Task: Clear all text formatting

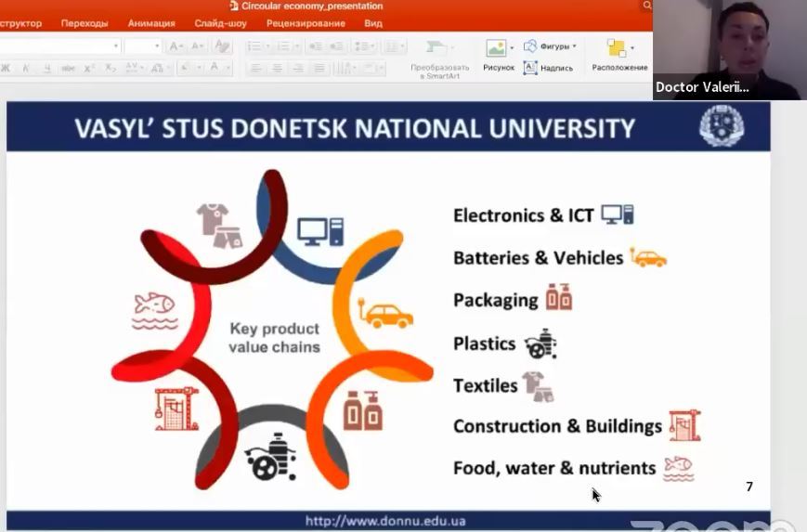Action: click(222, 46)
